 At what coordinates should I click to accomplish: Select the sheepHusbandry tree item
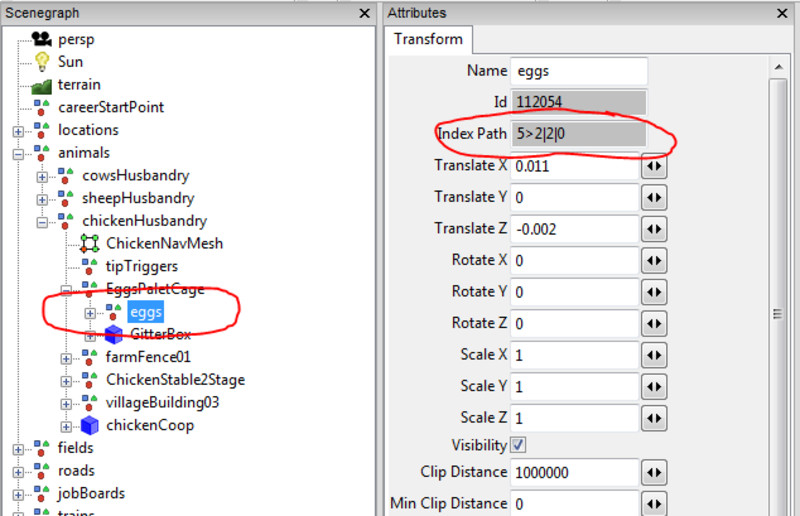tap(137, 198)
